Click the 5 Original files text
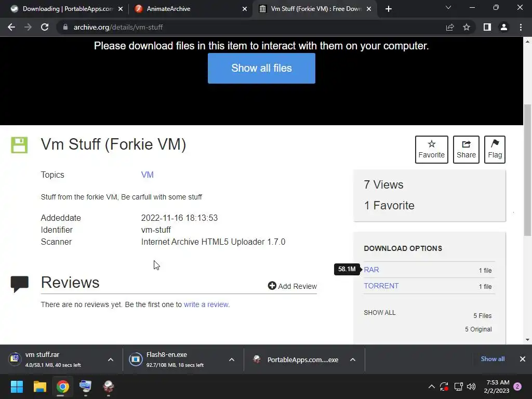The height and width of the screenshot is (399, 532). click(x=478, y=329)
